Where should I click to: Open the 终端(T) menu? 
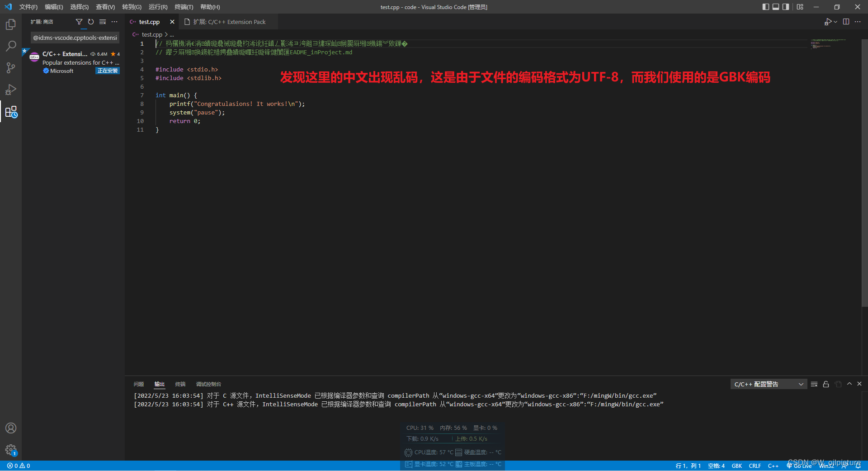(184, 7)
